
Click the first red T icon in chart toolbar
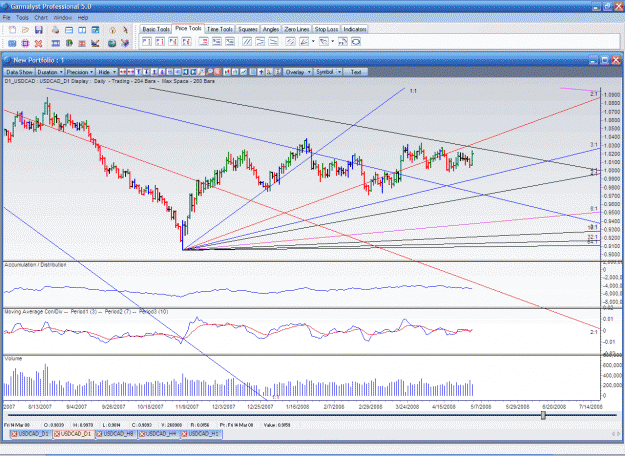click(x=138, y=72)
